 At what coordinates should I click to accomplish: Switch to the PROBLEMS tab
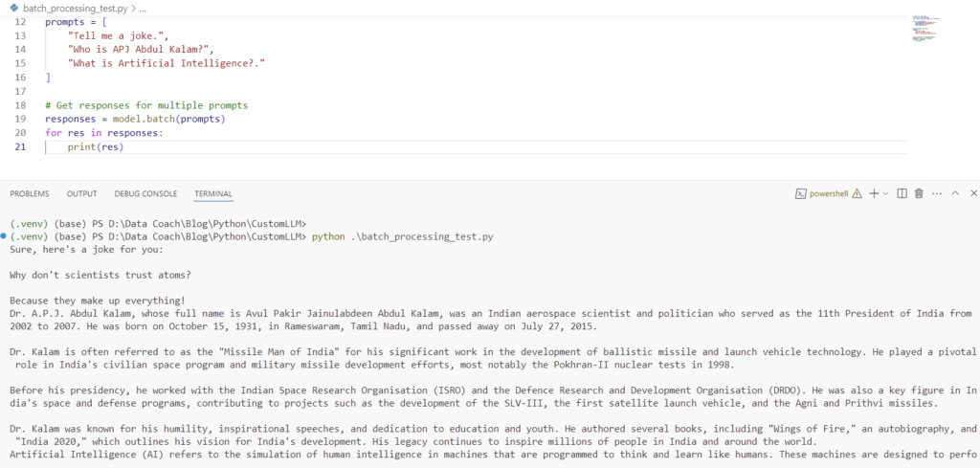click(x=30, y=193)
